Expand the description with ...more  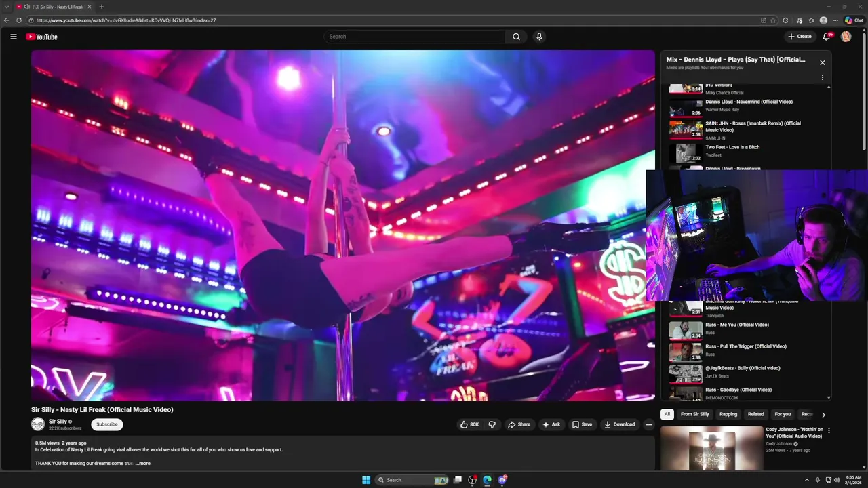click(x=142, y=464)
